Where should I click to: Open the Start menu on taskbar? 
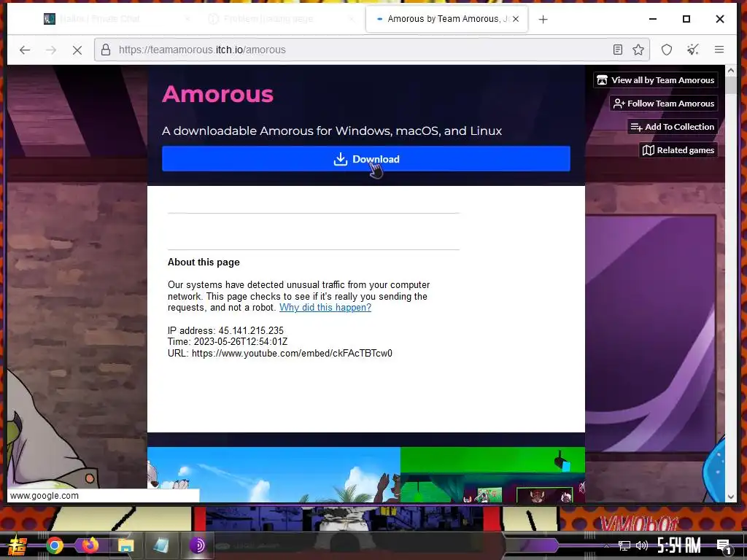(16, 545)
